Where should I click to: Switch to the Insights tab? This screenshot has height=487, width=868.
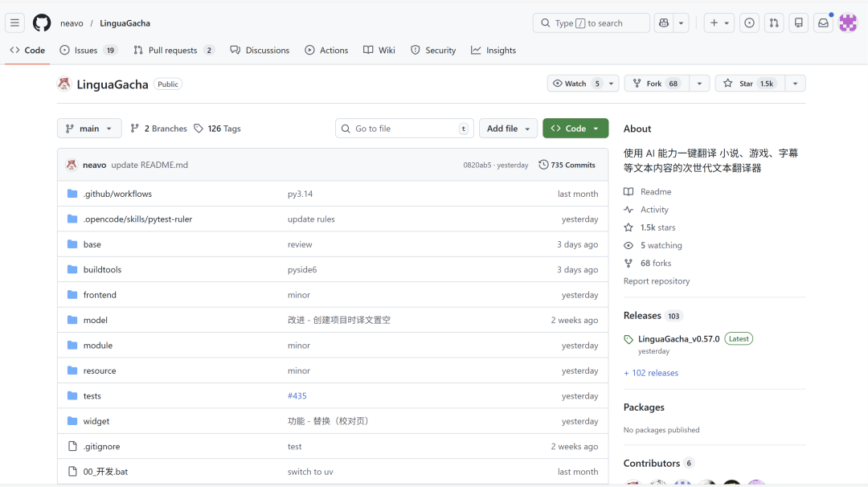coord(493,50)
